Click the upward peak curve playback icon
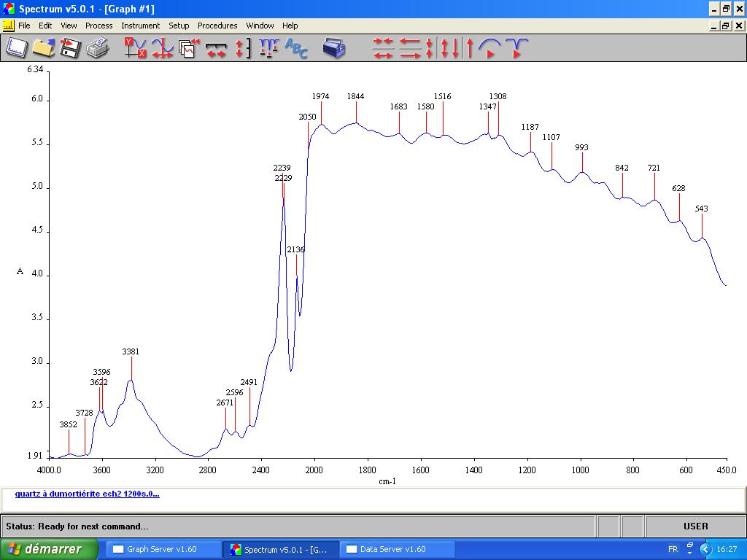 click(x=489, y=49)
